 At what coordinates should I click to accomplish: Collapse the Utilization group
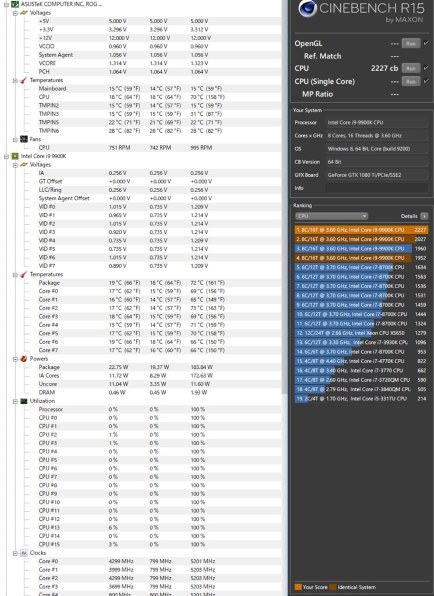coord(15,401)
